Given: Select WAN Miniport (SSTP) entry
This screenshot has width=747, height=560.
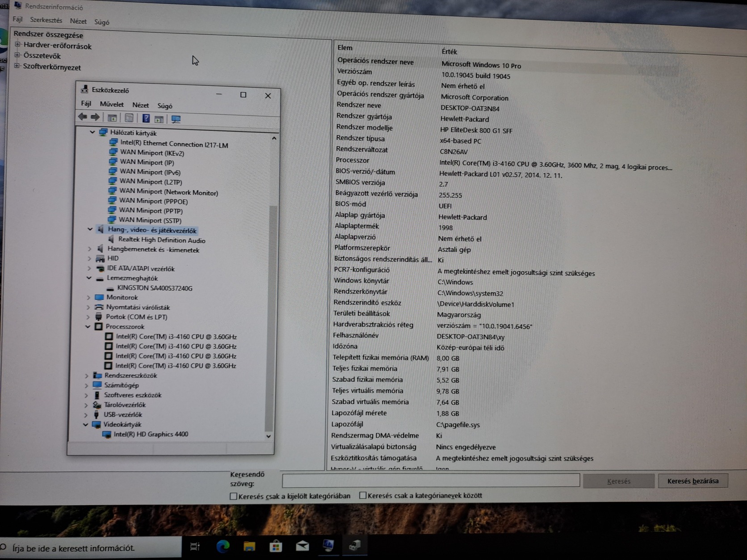Looking at the screenshot, I should click(150, 220).
